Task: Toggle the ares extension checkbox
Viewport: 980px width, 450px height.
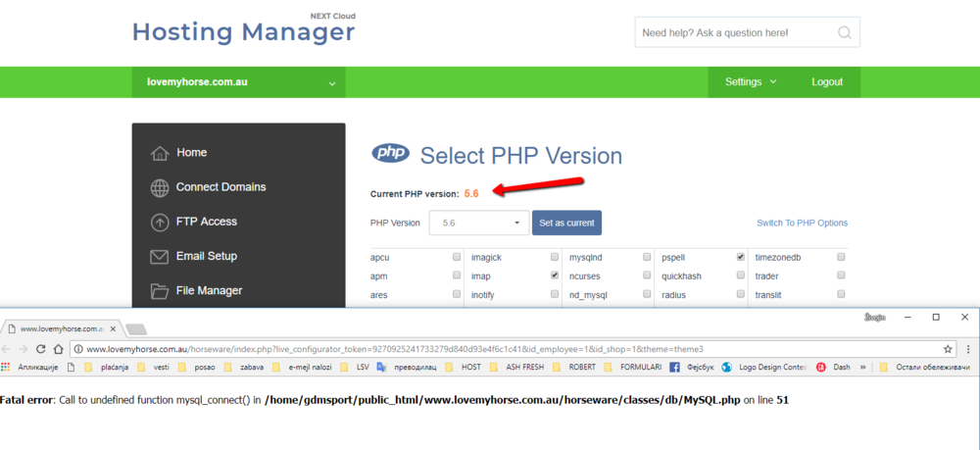Action: tap(457, 294)
